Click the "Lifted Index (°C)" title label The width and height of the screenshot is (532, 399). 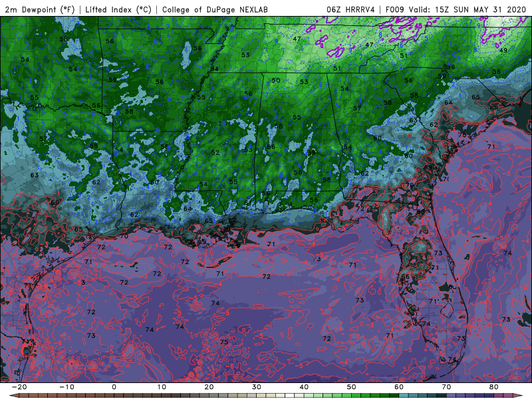point(118,9)
